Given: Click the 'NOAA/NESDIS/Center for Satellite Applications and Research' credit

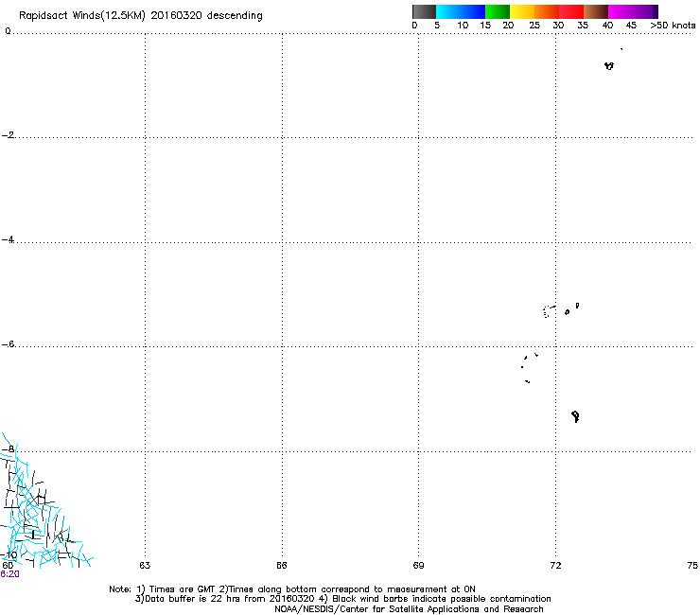Looking at the screenshot, I should pos(409,609).
